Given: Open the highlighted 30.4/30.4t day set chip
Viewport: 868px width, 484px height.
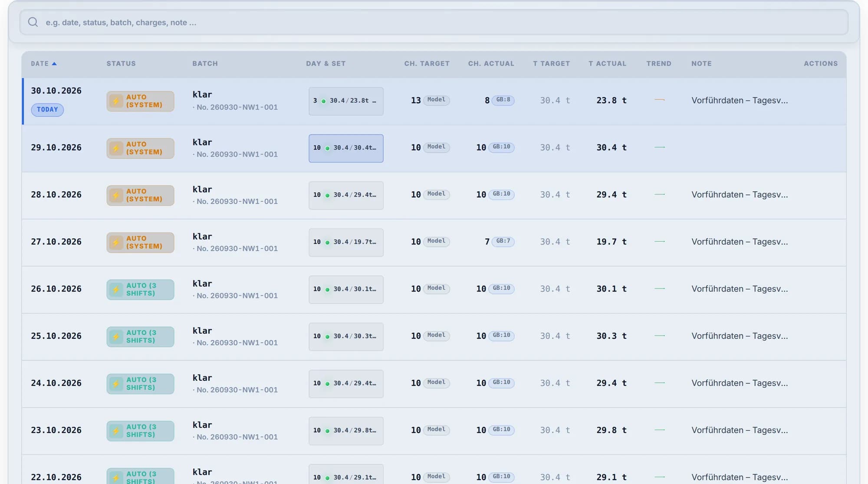Looking at the screenshot, I should click(346, 148).
